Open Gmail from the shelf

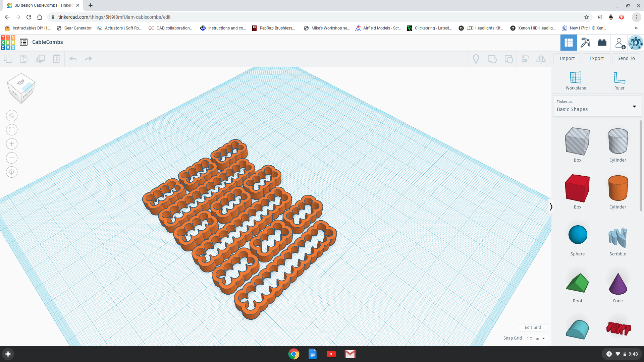350,354
